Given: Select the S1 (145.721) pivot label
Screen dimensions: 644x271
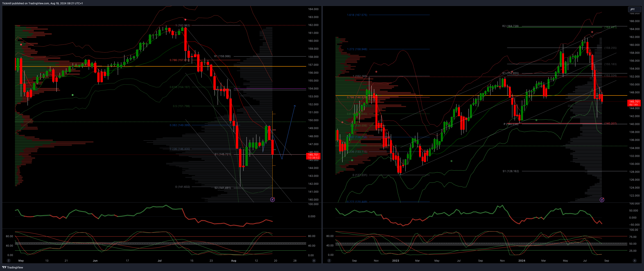Looking at the screenshot, I should pyautogui.click(x=223, y=154).
